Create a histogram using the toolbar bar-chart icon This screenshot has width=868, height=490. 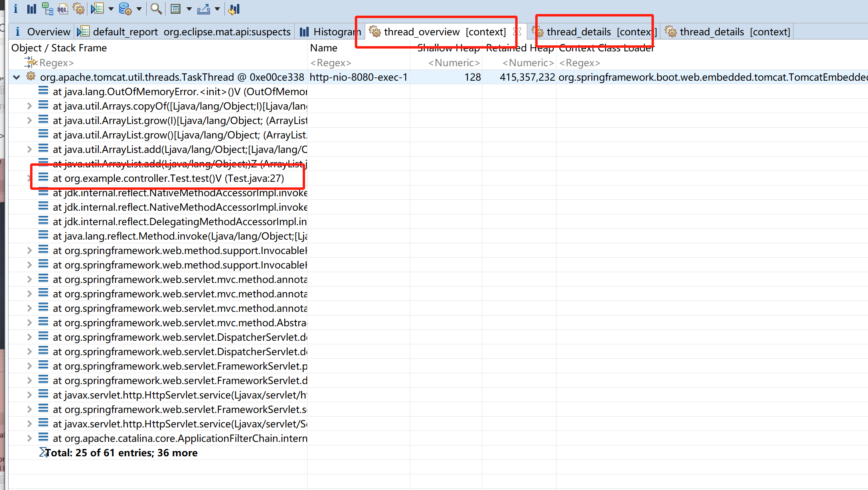[32, 8]
